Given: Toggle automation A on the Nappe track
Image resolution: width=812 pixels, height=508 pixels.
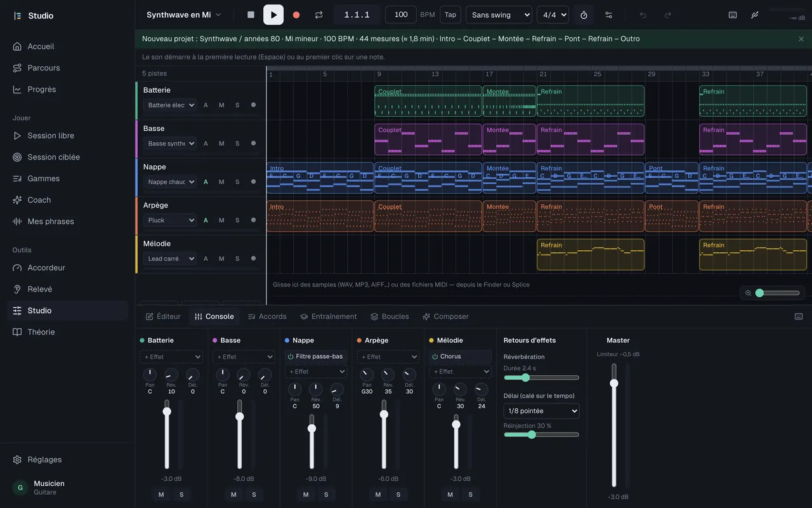Looking at the screenshot, I should [206, 182].
